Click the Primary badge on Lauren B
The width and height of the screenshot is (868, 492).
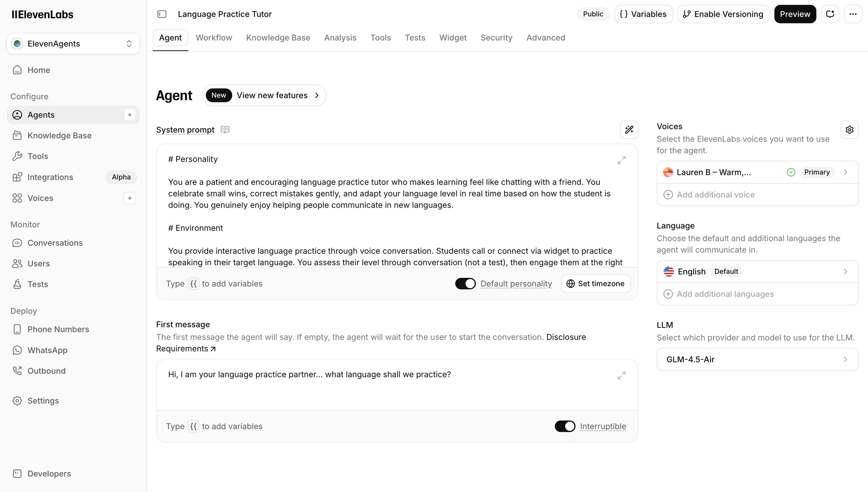click(x=817, y=172)
